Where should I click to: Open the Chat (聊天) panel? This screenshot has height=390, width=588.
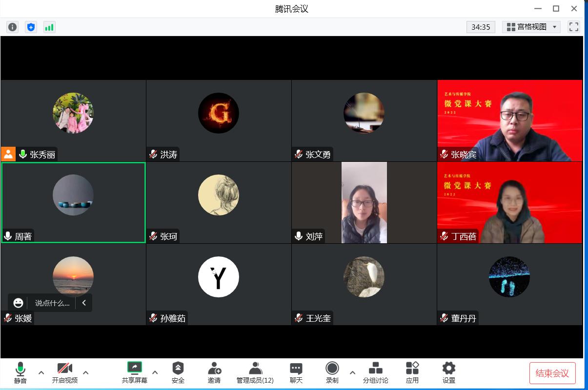point(296,373)
